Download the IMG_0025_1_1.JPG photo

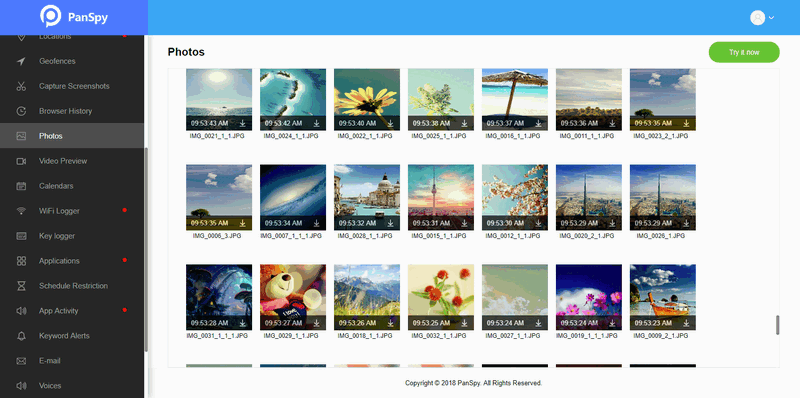point(465,123)
